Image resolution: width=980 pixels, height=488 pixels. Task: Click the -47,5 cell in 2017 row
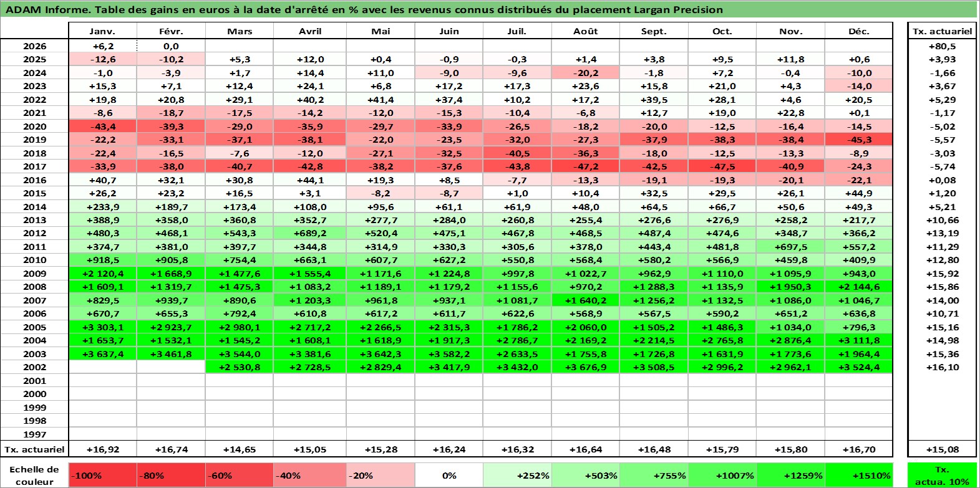coord(722,166)
